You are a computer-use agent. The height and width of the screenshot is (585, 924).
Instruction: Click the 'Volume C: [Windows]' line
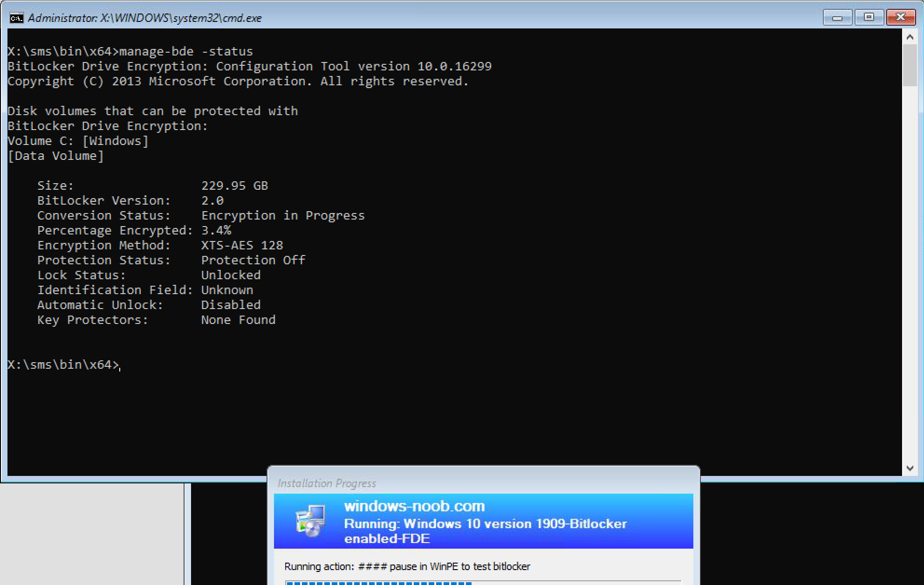click(78, 141)
